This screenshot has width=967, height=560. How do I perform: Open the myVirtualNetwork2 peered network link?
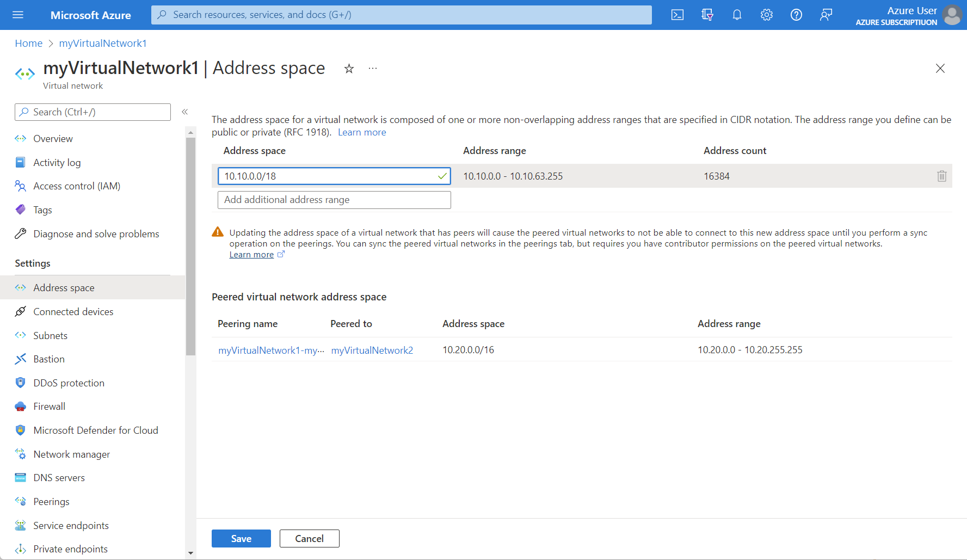[372, 350]
